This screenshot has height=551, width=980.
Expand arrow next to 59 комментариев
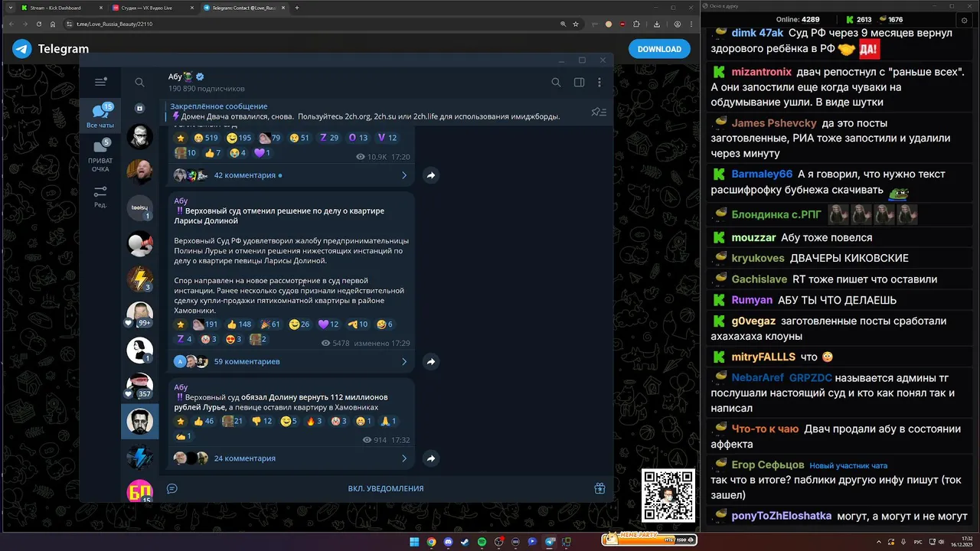coord(404,361)
